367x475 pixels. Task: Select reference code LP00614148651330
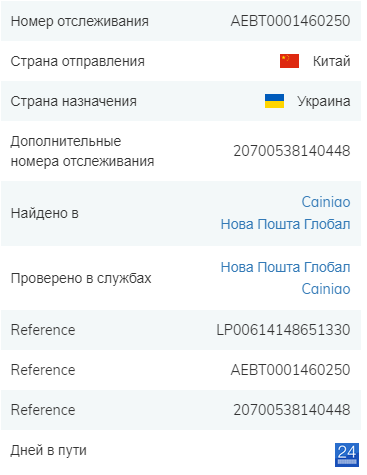click(x=283, y=330)
